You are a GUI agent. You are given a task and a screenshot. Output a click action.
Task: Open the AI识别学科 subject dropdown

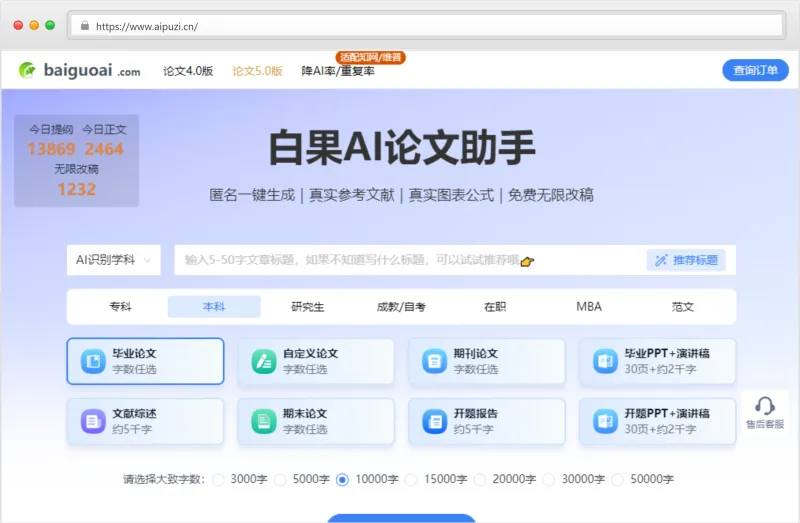pos(114,260)
